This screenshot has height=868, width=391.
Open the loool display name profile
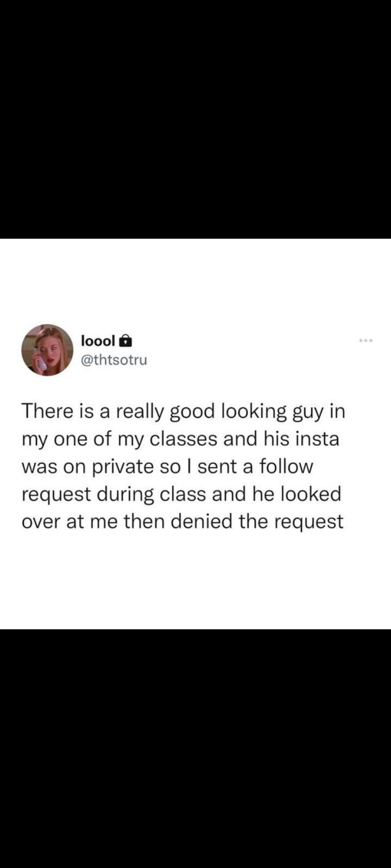(98, 341)
